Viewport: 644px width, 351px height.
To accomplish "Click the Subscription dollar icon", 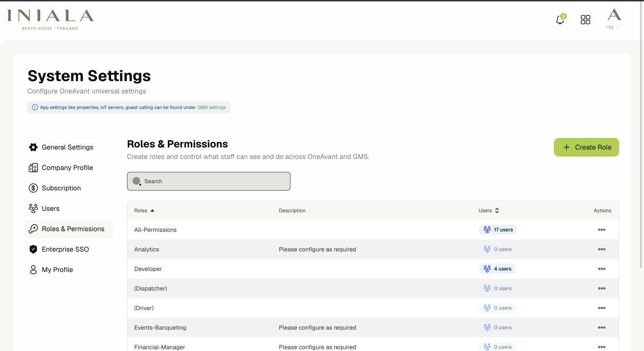I will [33, 188].
